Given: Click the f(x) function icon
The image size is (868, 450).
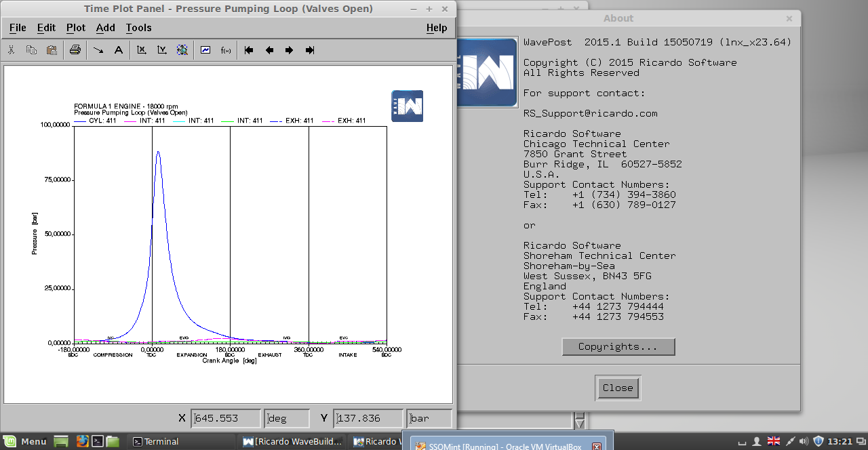Looking at the screenshot, I should [x=226, y=50].
